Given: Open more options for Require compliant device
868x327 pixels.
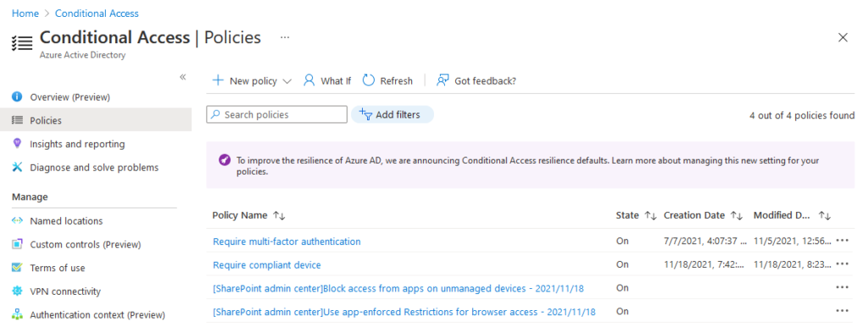Looking at the screenshot, I should (x=842, y=264).
